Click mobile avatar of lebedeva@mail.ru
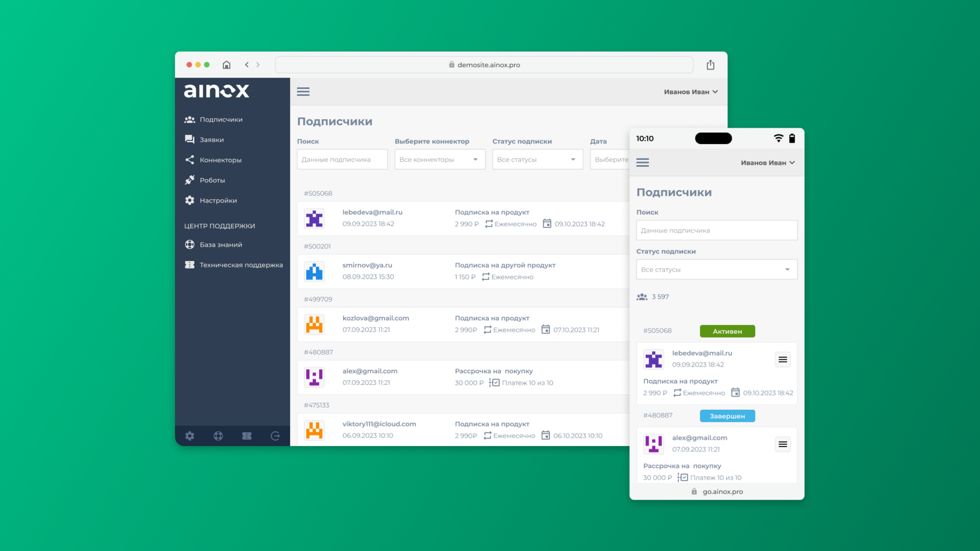This screenshot has width=980, height=551. click(653, 359)
